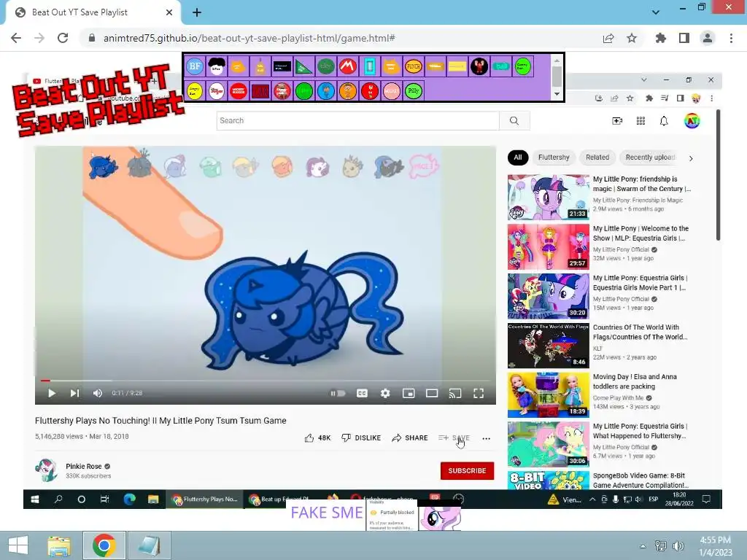Select the Fluttershy filter chip
This screenshot has height=560, width=747.
554,157
